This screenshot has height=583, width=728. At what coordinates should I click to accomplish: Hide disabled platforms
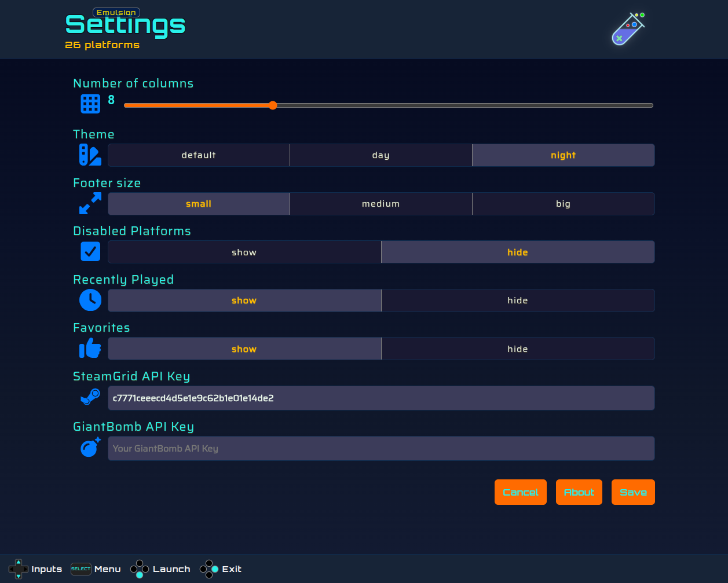(x=518, y=252)
